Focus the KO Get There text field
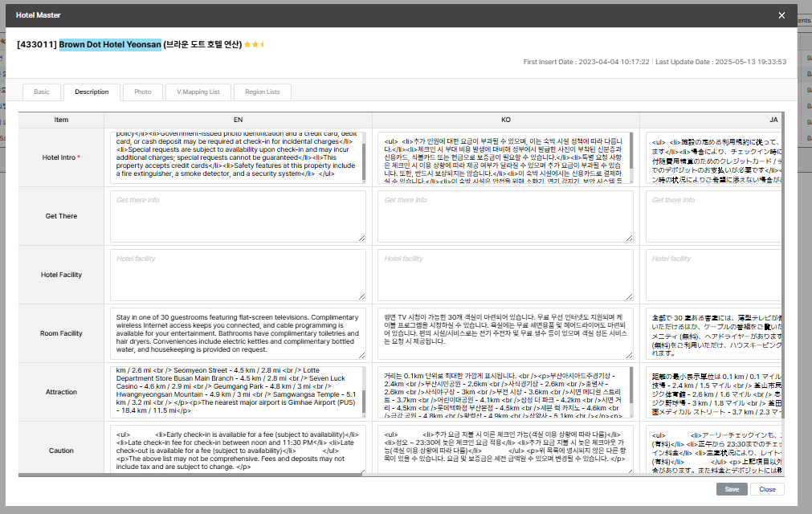The image size is (812, 514). [x=505, y=216]
